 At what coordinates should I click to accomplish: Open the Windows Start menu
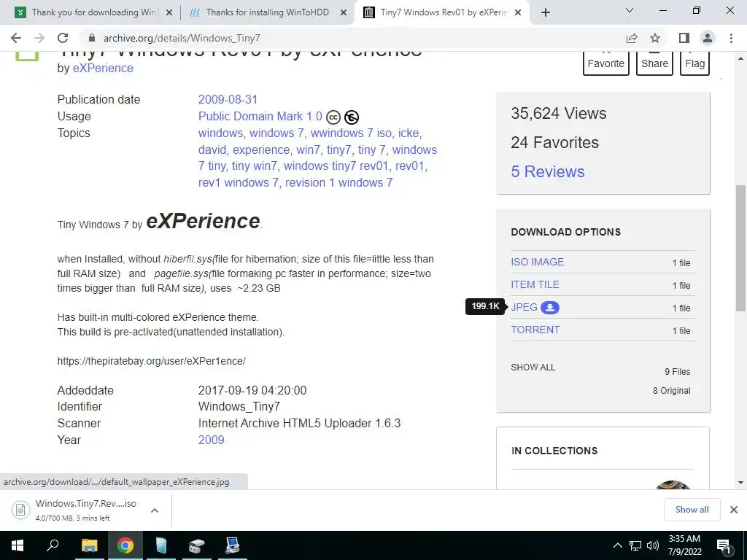point(18,545)
